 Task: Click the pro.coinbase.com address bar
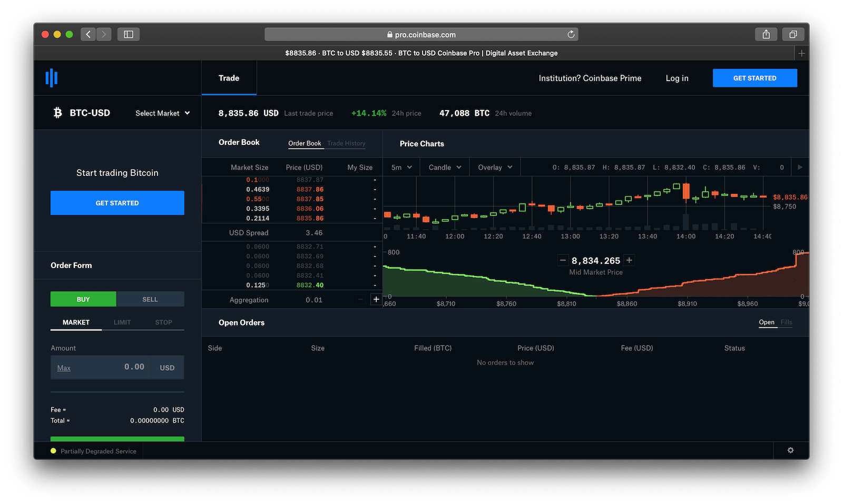pyautogui.click(x=421, y=34)
